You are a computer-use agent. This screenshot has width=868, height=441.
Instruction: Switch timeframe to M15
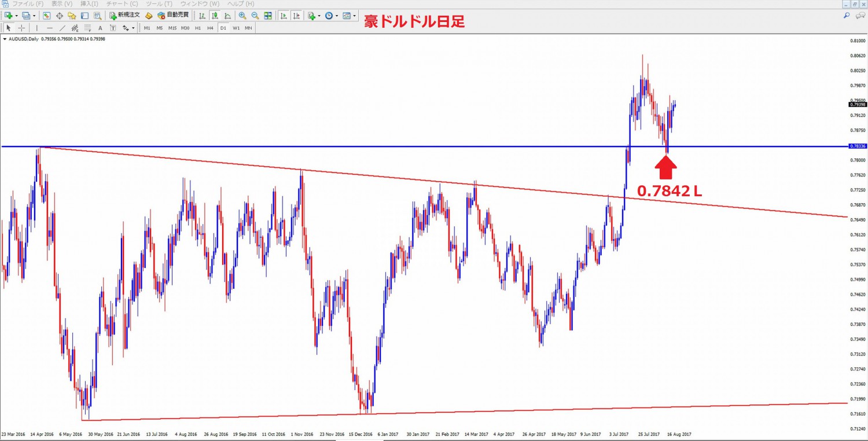[172, 28]
